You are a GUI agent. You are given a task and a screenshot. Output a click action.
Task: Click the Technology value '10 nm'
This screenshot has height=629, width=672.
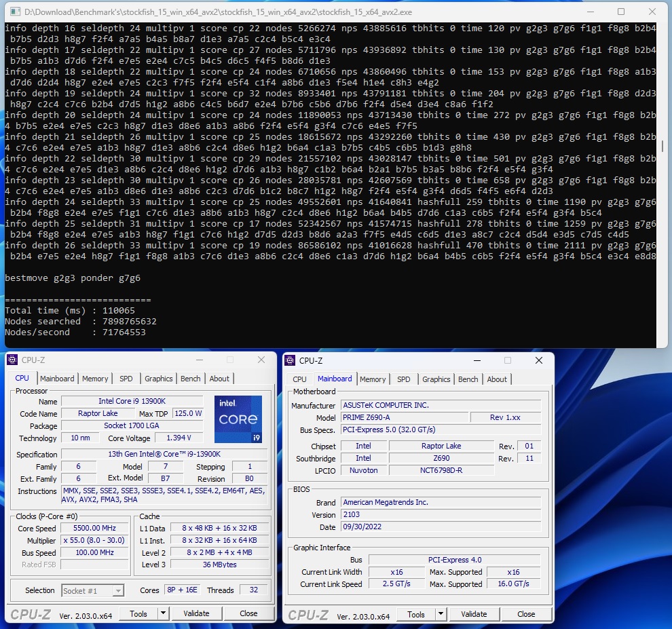coord(80,438)
